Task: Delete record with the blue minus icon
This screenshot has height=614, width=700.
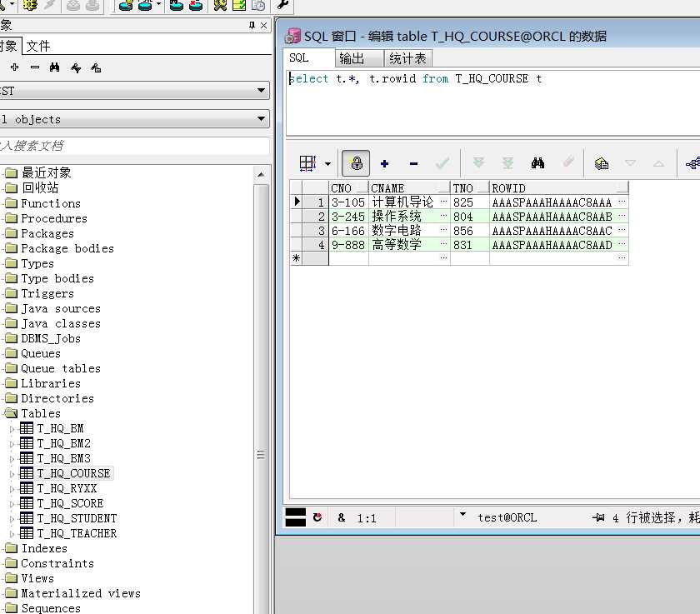Action: coord(413,164)
